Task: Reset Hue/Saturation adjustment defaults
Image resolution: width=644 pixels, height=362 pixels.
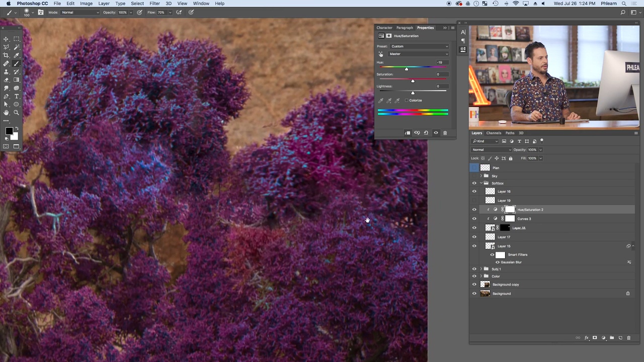Action: click(x=426, y=133)
